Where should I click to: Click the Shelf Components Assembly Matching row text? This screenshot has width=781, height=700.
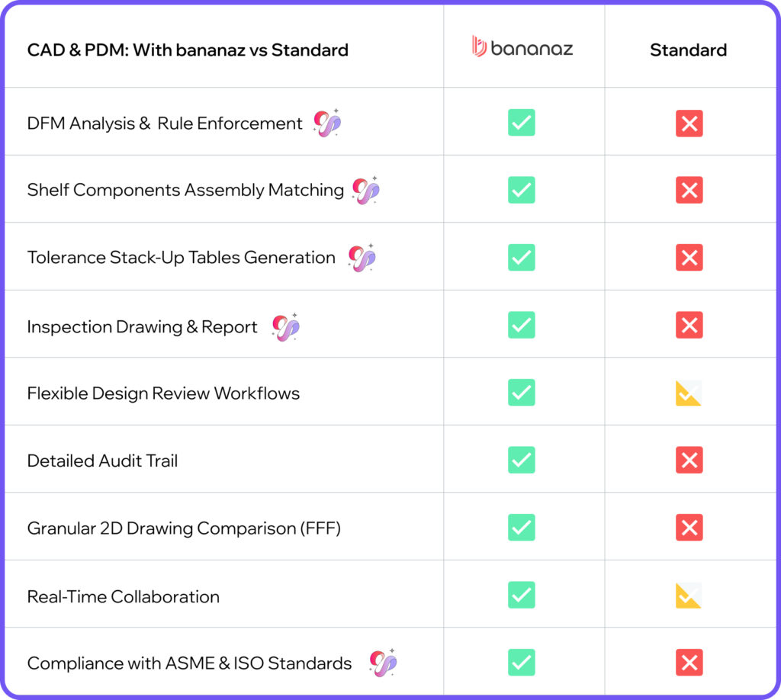185,190
